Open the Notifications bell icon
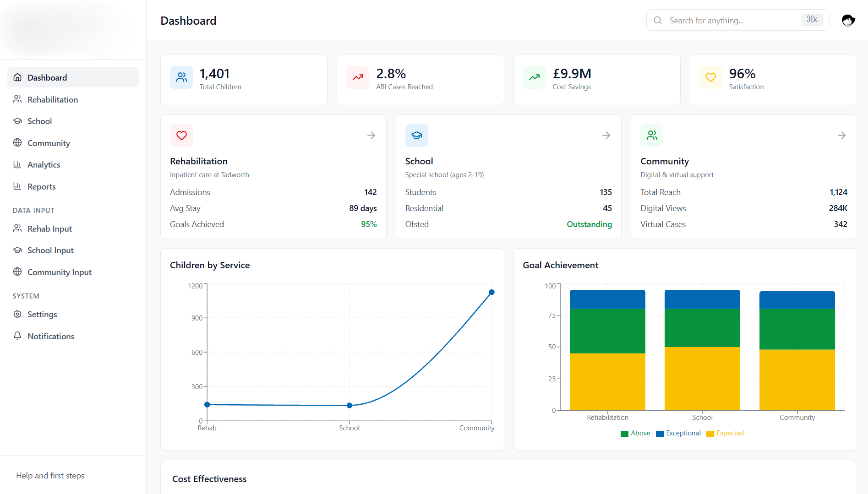Viewport: 868px width, 494px height. tap(17, 336)
